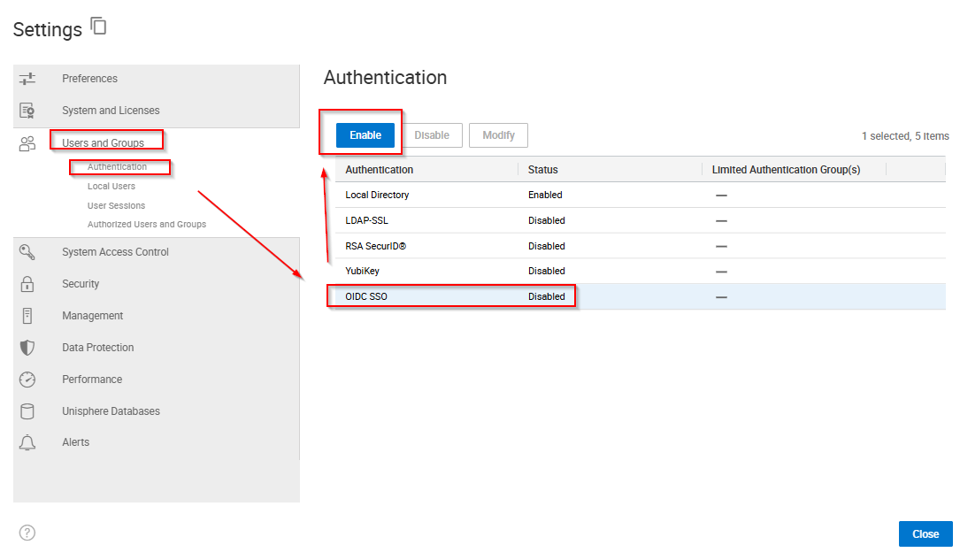This screenshot has width=960, height=560.
Task: Go to User Sessions page
Action: pyautogui.click(x=116, y=206)
